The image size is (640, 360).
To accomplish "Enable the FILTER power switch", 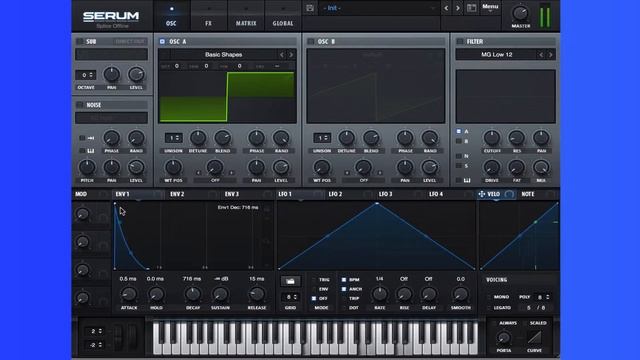I will [460, 42].
